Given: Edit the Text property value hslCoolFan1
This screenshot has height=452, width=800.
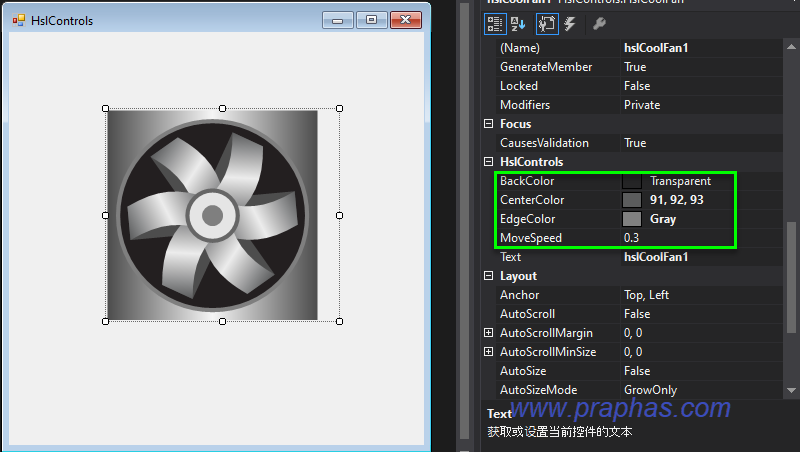Looking at the screenshot, I should [702, 257].
